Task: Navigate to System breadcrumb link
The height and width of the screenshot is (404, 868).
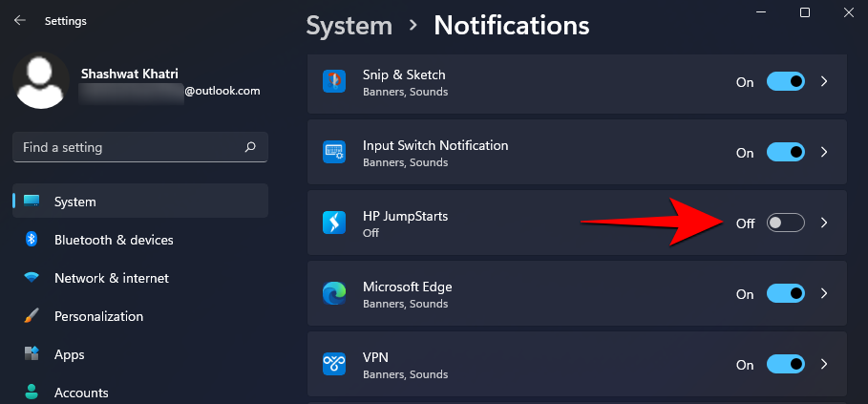Action: coord(349,25)
